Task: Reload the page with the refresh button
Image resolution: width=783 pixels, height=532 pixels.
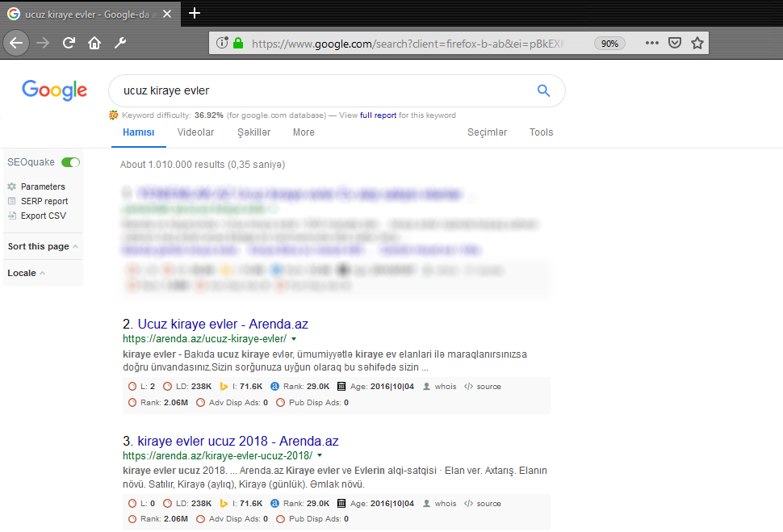Action: point(69,43)
